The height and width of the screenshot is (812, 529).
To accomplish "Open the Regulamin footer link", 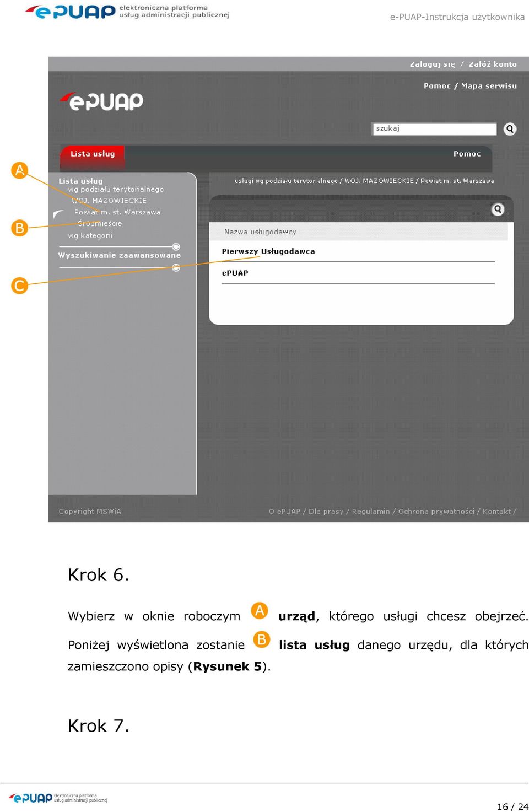I will tap(371, 512).
